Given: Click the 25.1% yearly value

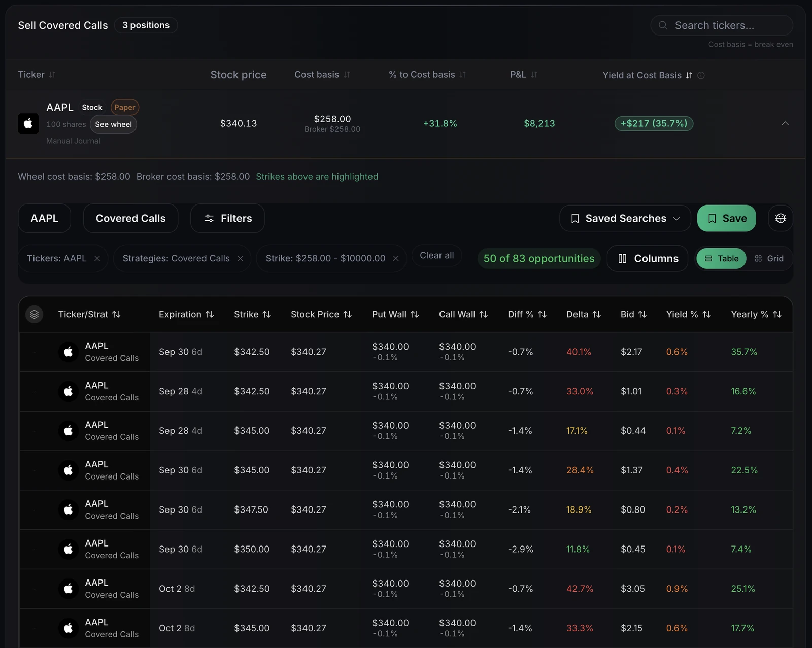Looking at the screenshot, I should pyautogui.click(x=743, y=589).
